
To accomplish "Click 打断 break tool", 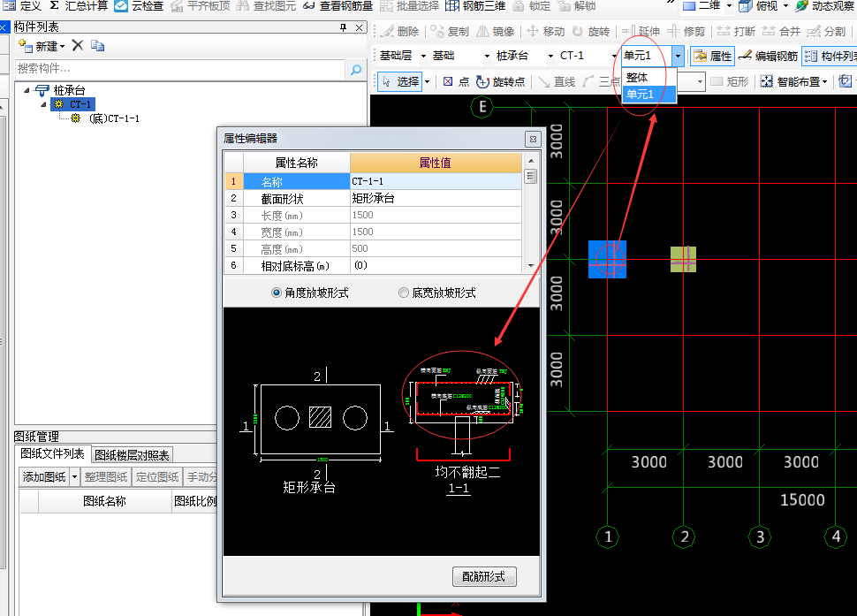I will tap(738, 32).
